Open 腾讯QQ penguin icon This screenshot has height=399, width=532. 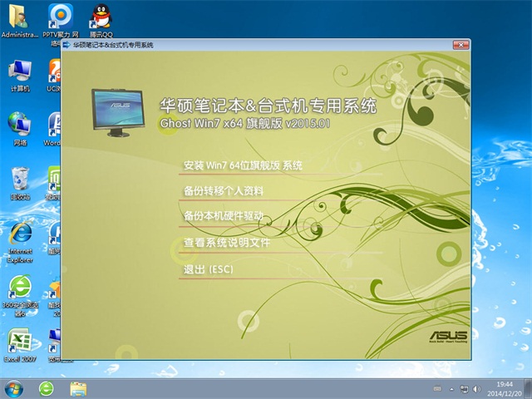(101, 17)
